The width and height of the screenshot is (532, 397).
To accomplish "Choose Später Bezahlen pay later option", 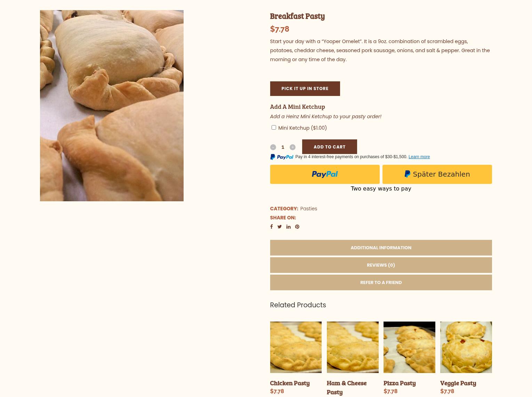I will [x=437, y=174].
